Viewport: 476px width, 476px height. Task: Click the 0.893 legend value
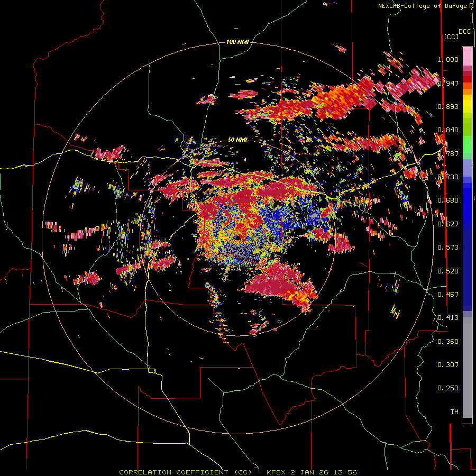pyautogui.click(x=448, y=106)
